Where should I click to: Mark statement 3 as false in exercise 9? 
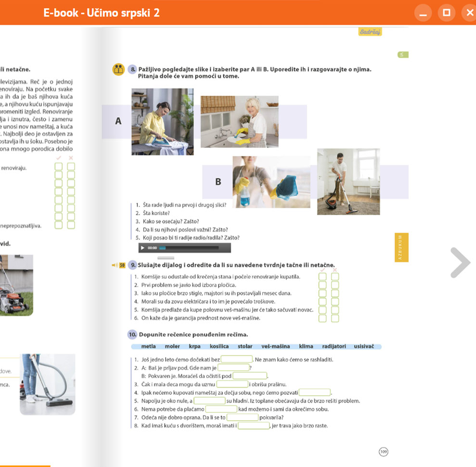tap(335, 293)
